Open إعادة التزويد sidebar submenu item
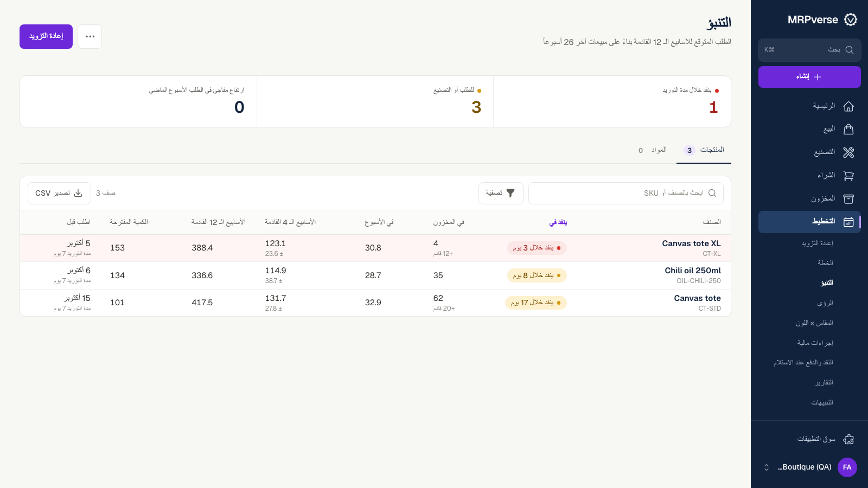 click(817, 243)
